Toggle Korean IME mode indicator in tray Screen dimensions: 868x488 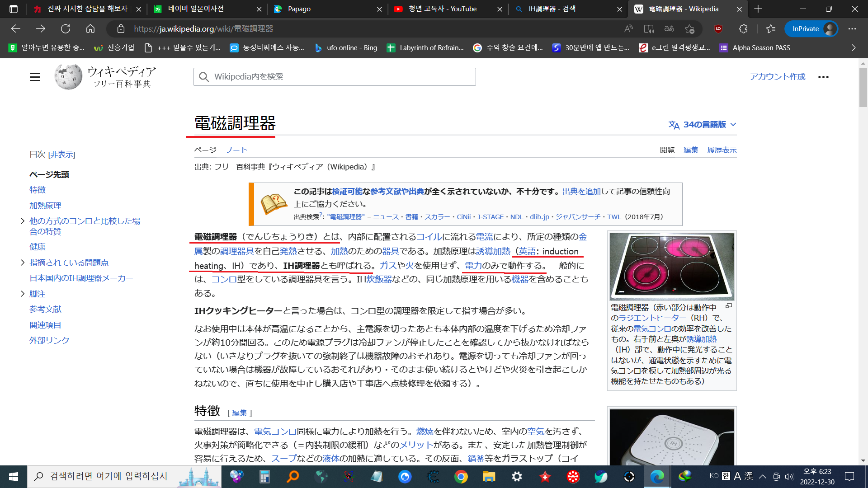coord(726,476)
